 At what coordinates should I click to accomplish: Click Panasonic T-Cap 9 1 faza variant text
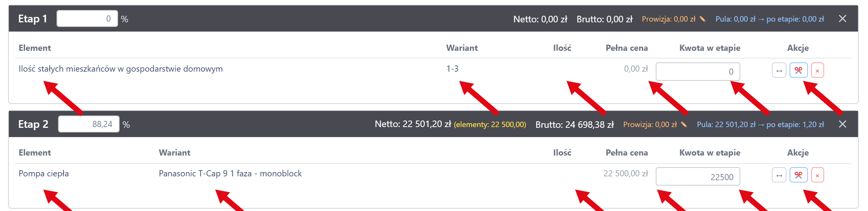pyautogui.click(x=230, y=174)
